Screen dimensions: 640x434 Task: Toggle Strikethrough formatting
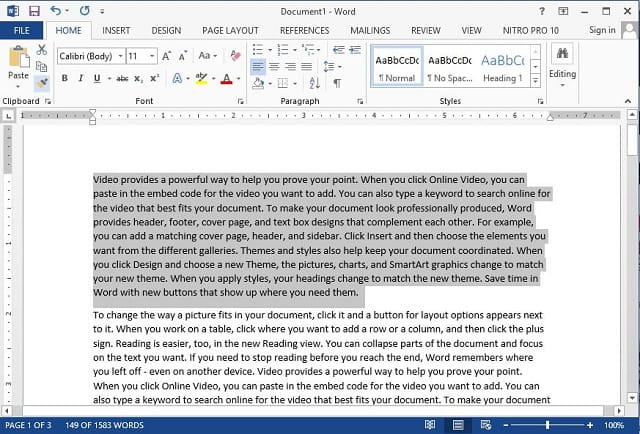(x=122, y=78)
